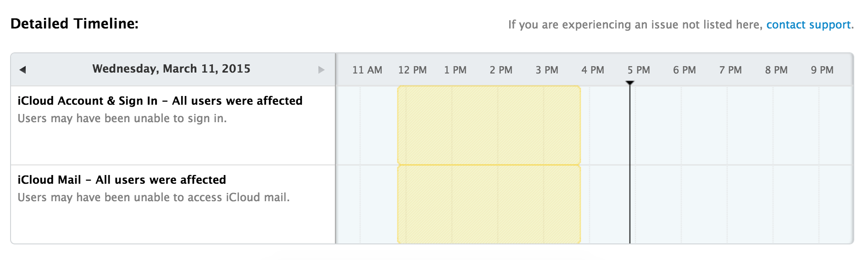
Task: Go to previous day arrow
Action: pos(22,70)
